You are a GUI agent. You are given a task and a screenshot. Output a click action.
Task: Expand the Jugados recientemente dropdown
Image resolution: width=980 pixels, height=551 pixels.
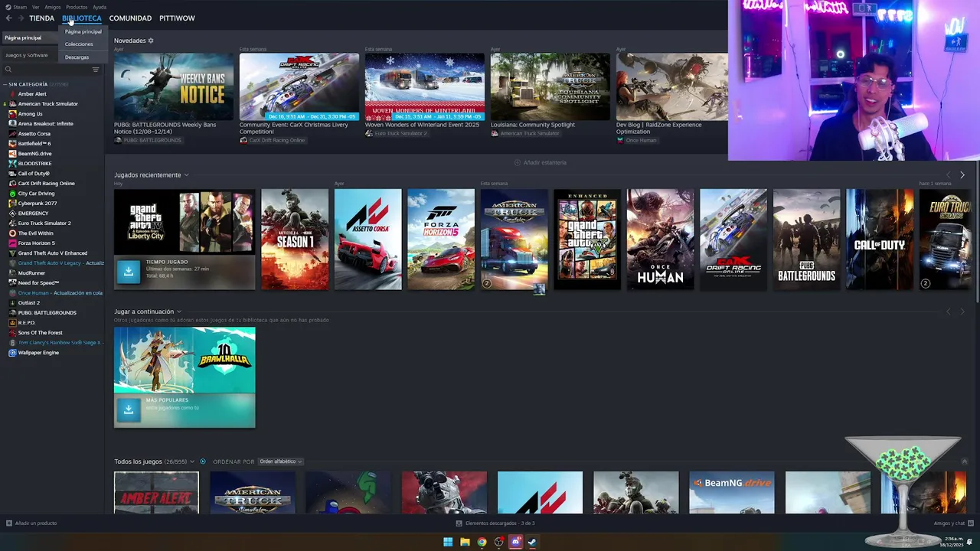click(x=186, y=175)
